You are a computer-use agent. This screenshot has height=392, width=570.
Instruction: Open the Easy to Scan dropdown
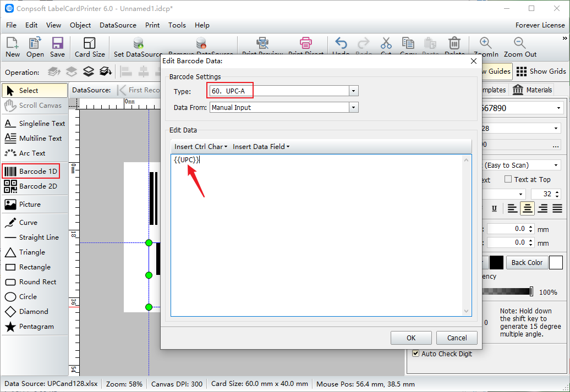tap(556, 165)
